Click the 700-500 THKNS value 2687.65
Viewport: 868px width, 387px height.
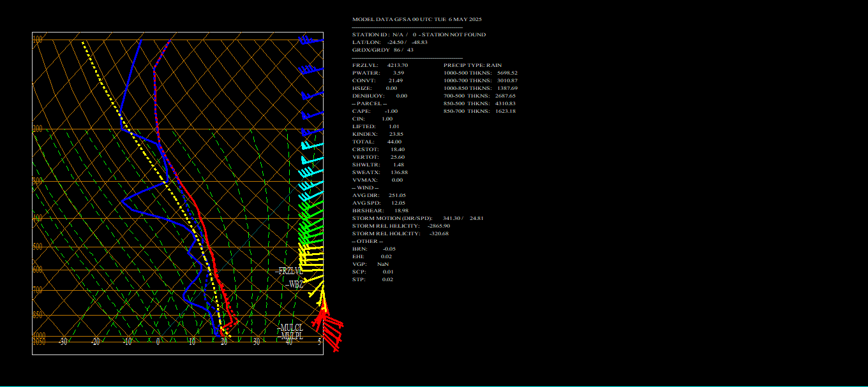point(505,96)
